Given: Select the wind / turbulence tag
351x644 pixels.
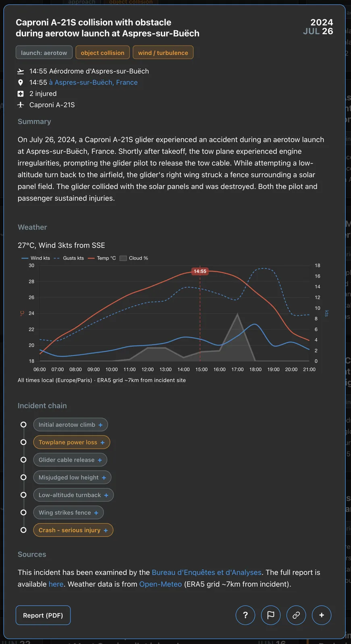Looking at the screenshot, I should click(163, 53).
